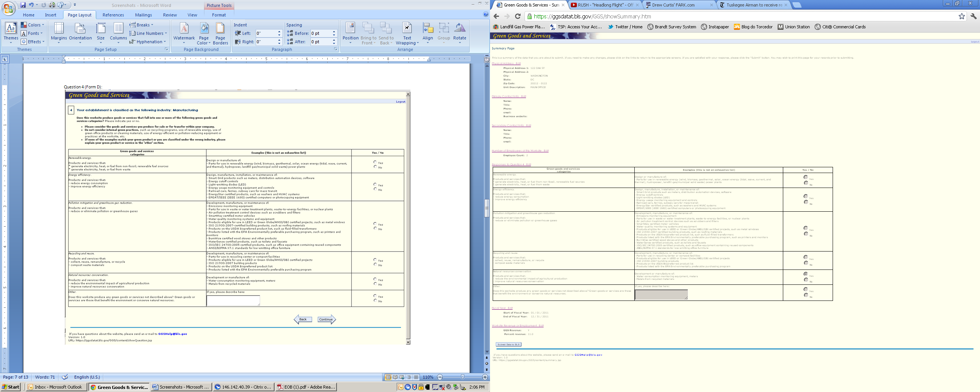
Task: Open the Physical Address Edit link
Action: pos(506,64)
